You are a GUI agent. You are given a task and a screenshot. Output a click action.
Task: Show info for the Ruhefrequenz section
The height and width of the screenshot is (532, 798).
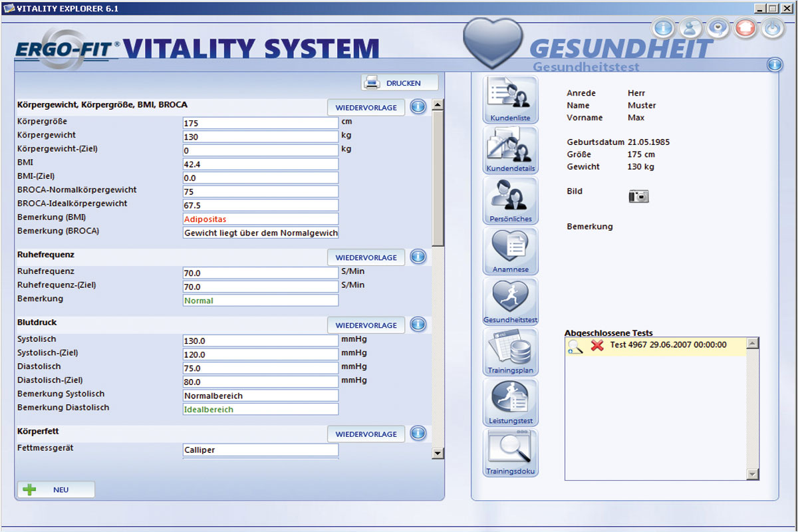pos(418,257)
